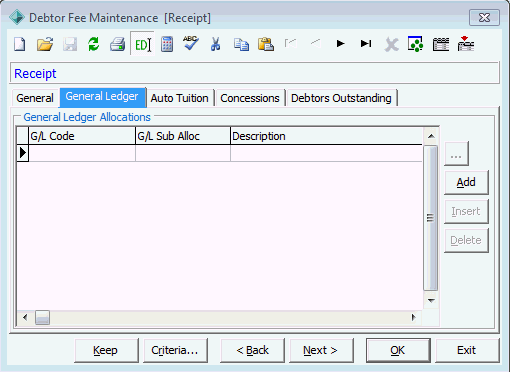The width and height of the screenshot is (510, 372).
Task: Open the Auto Tuition tab
Action: 179,98
